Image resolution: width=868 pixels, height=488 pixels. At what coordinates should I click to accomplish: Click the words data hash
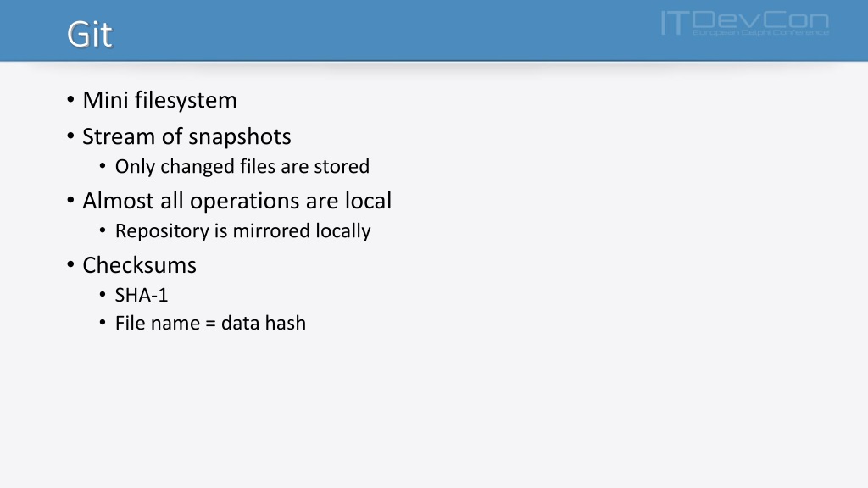(x=264, y=323)
